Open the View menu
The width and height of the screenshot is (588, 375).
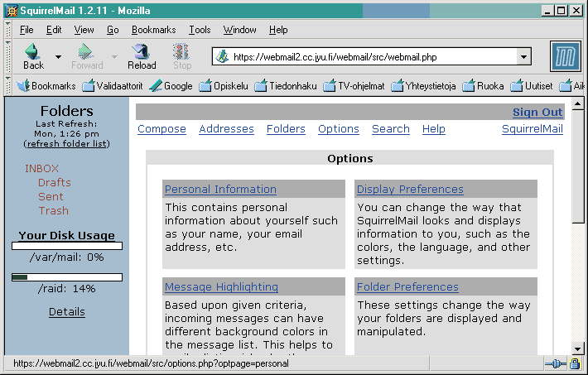point(84,30)
